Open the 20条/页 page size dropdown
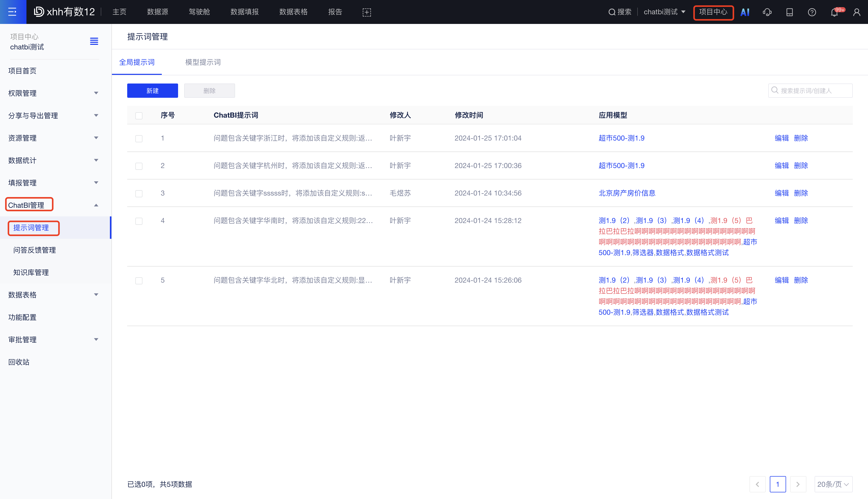The height and width of the screenshot is (499, 868). point(833,484)
